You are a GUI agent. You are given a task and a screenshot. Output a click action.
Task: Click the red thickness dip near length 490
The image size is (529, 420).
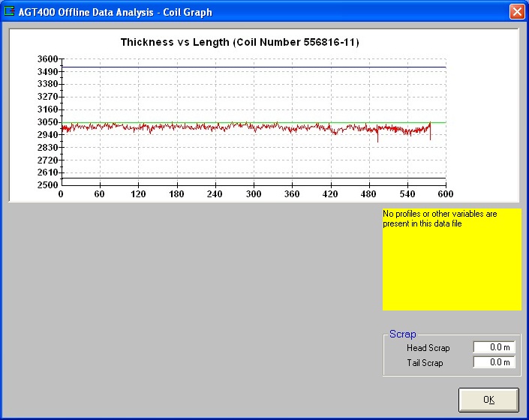[x=377, y=136]
